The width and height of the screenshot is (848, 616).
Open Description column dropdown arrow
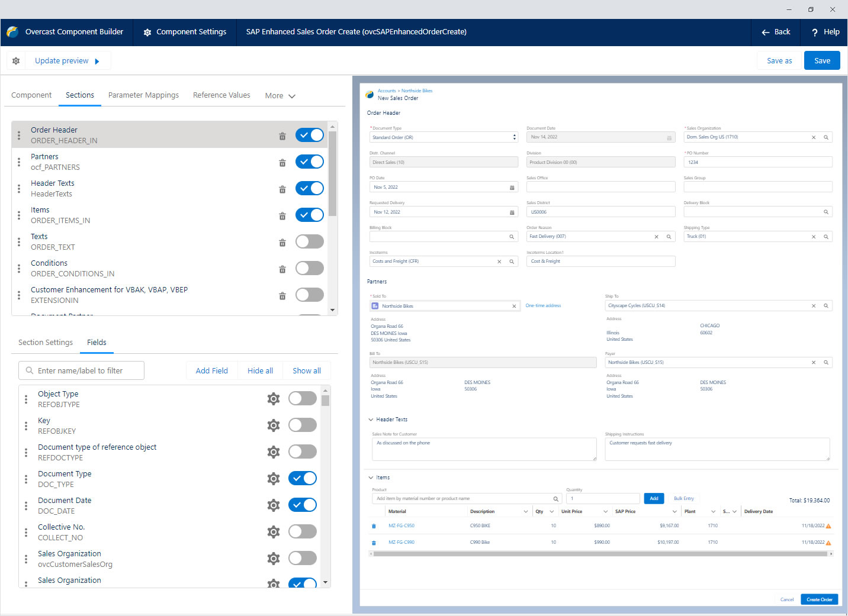tap(526, 512)
